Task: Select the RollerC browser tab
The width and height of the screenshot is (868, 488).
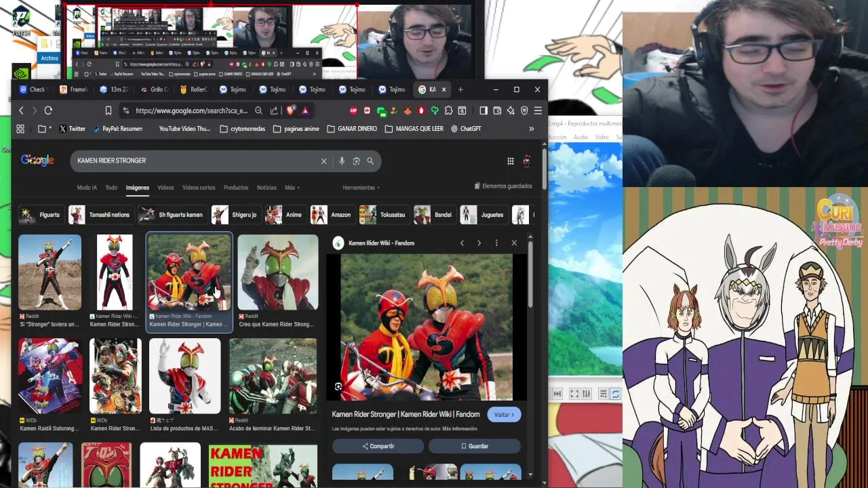Action: click(193, 89)
